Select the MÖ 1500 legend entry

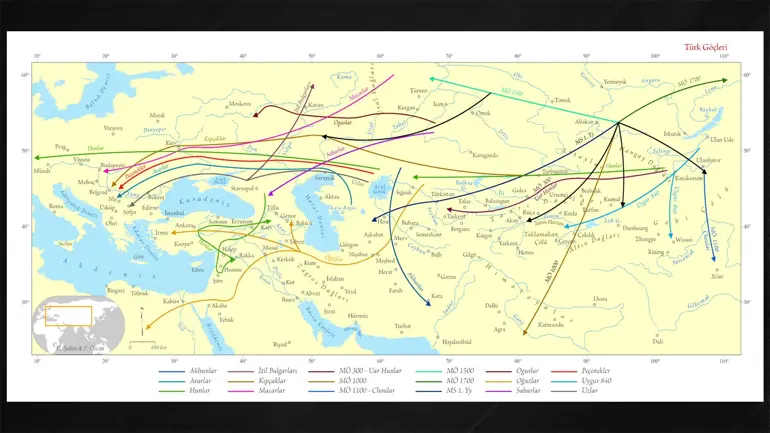[x=445, y=371]
